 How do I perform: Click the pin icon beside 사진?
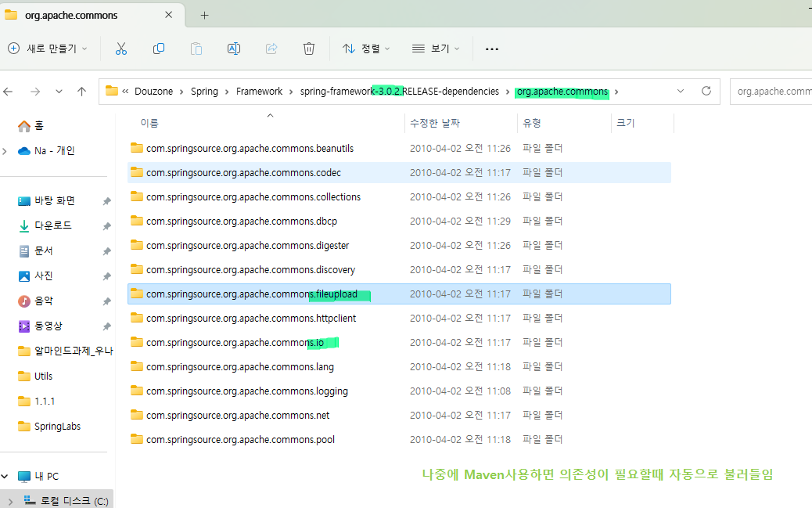pos(106,276)
